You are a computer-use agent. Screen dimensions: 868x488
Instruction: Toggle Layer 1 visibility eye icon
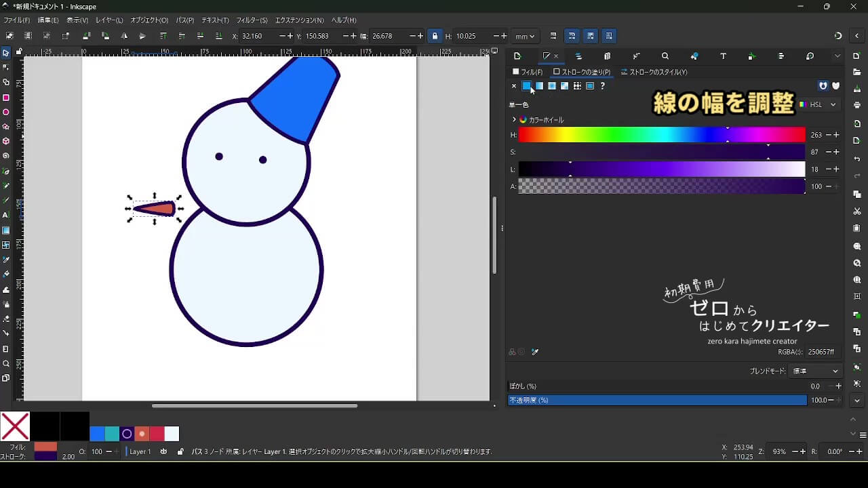(163, 451)
